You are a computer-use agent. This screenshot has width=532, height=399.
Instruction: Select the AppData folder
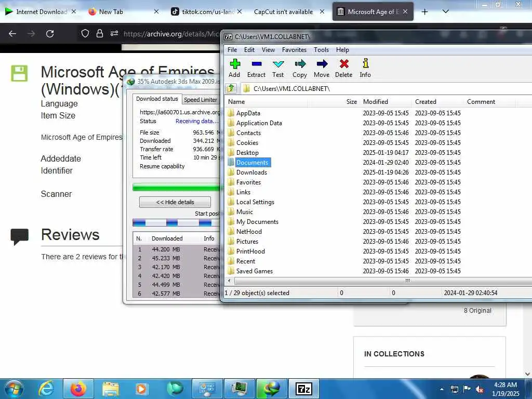click(x=248, y=113)
